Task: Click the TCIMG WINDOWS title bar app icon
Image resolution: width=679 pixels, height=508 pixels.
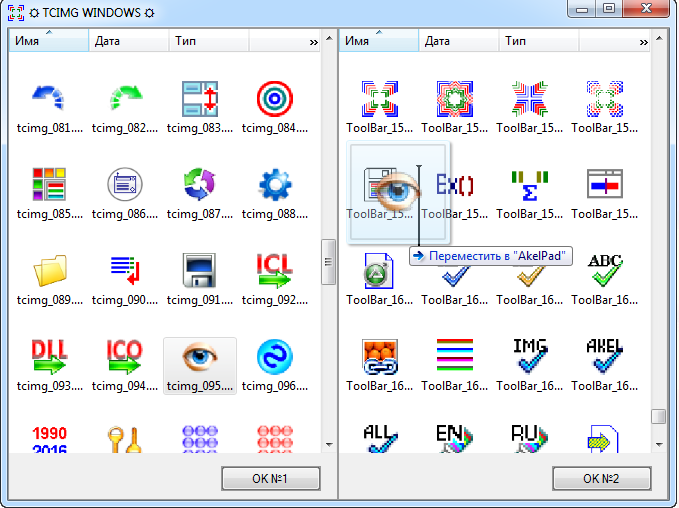Action: 16,12
